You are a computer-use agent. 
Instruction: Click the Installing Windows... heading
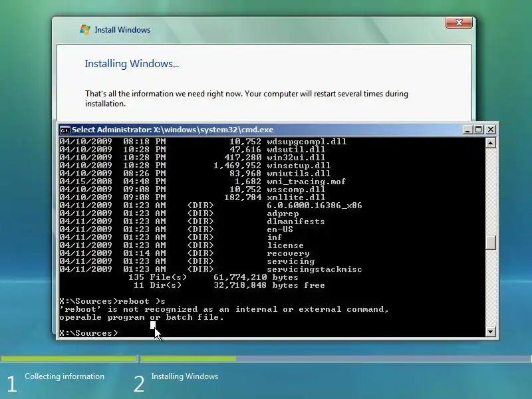(x=132, y=64)
